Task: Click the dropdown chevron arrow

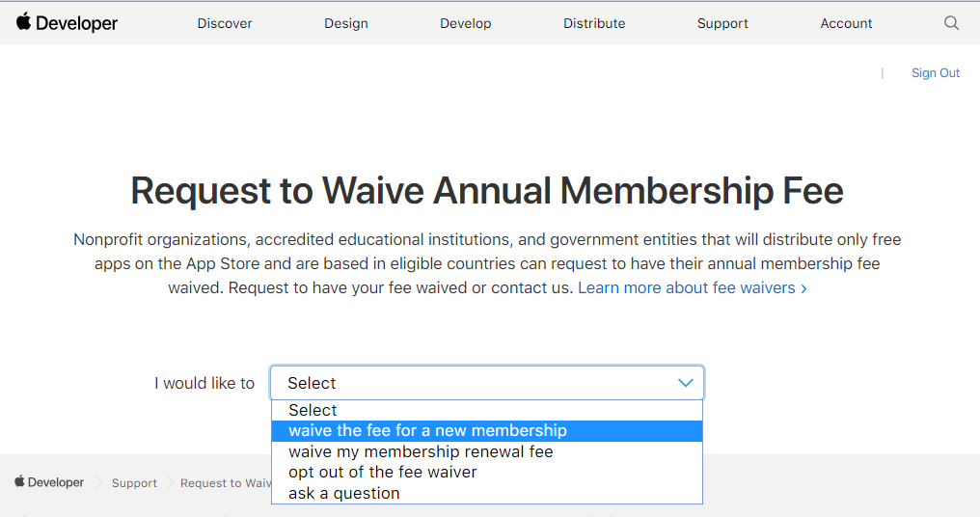Action: coord(686,383)
